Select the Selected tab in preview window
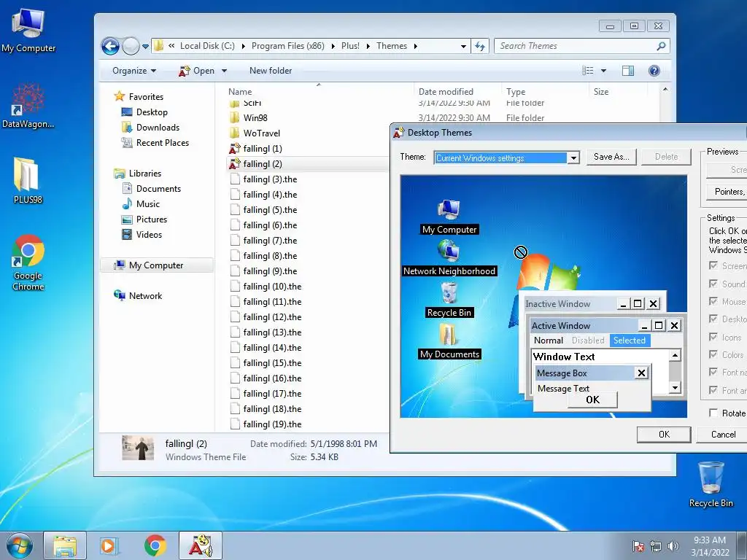Screen dimensions: 747x560 point(630,341)
